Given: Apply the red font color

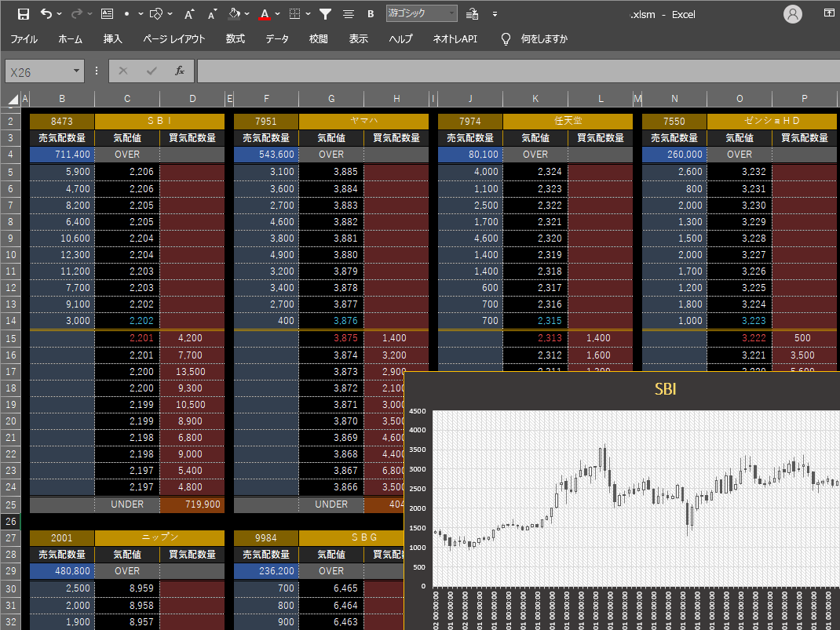Looking at the screenshot, I should pyautogui.click(x=265, y=14).
